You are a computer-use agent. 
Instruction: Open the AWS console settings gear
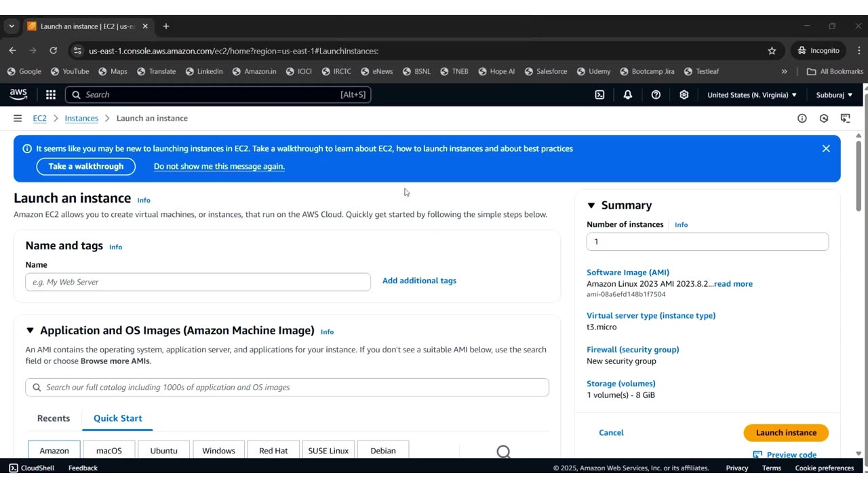point(684,95)
